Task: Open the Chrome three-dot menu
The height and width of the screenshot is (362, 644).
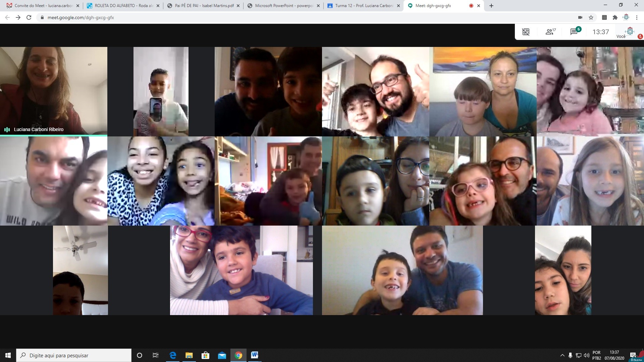Action: [x=637, y=17]
